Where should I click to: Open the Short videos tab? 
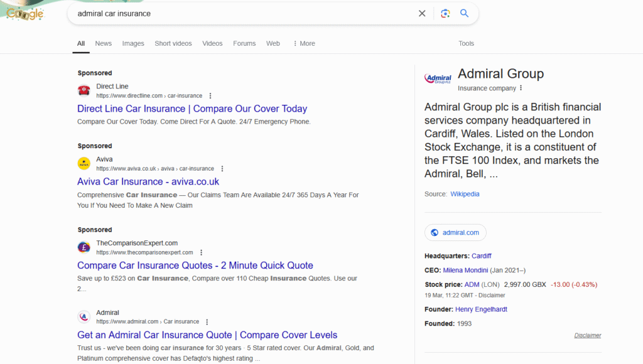click(x=173, y=43)
